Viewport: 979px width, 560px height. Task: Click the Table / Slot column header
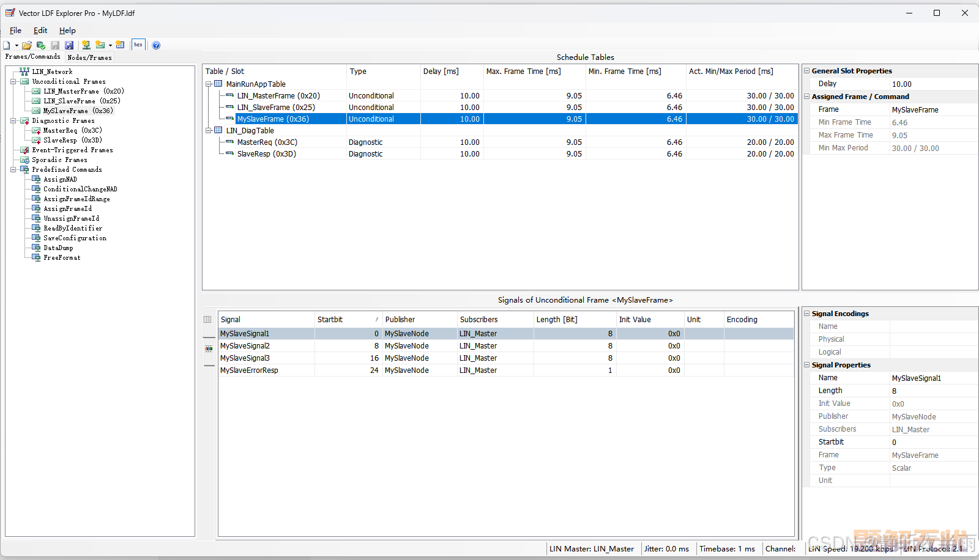point(275,72)
